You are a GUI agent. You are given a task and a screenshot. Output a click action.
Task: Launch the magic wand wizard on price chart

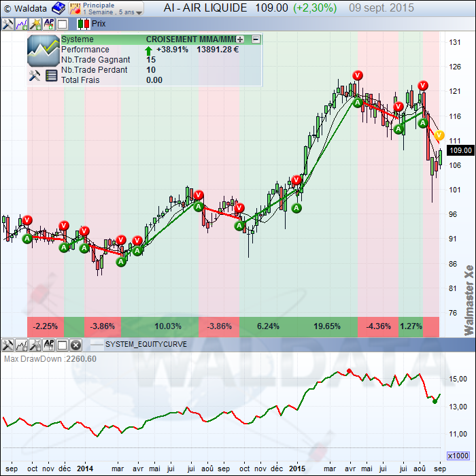coord(35,24)
